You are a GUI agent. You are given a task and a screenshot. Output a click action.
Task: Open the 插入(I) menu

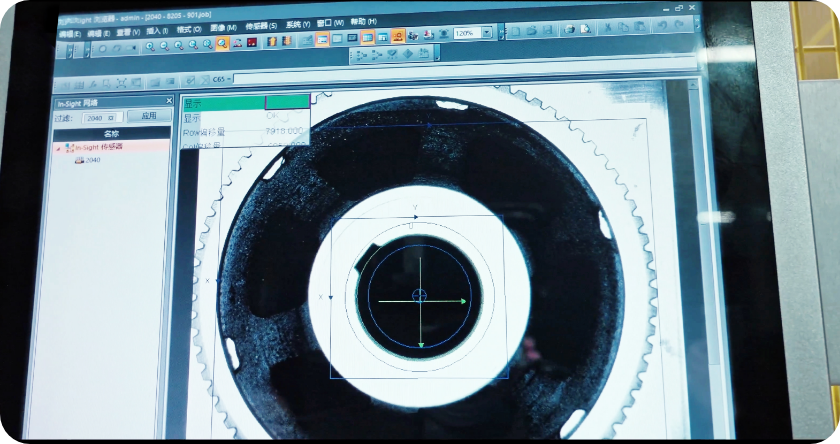tap(157, 31)
